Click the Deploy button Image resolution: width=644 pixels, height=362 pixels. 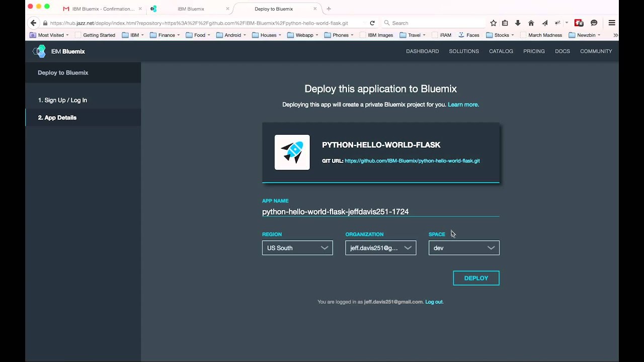(x=476, y=278)
